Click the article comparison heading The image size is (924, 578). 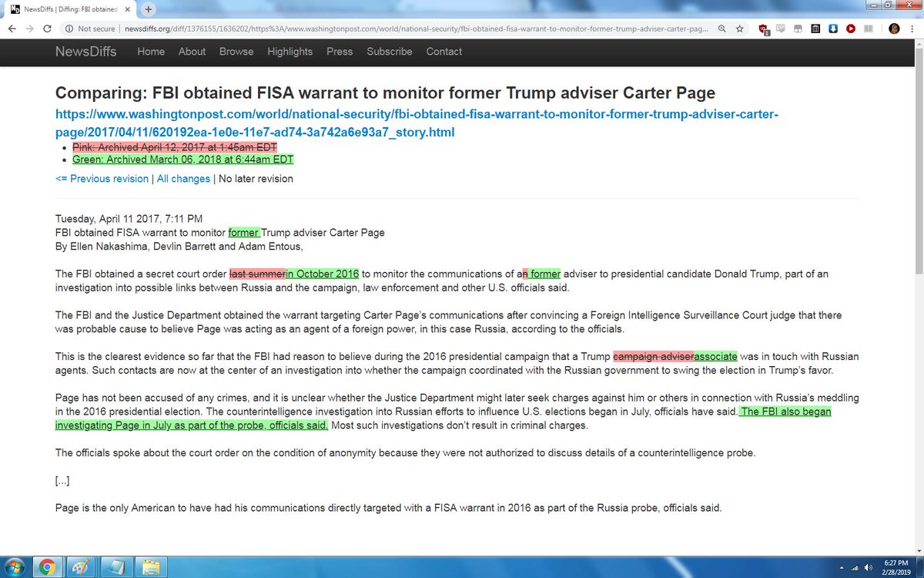coord(385,93)
